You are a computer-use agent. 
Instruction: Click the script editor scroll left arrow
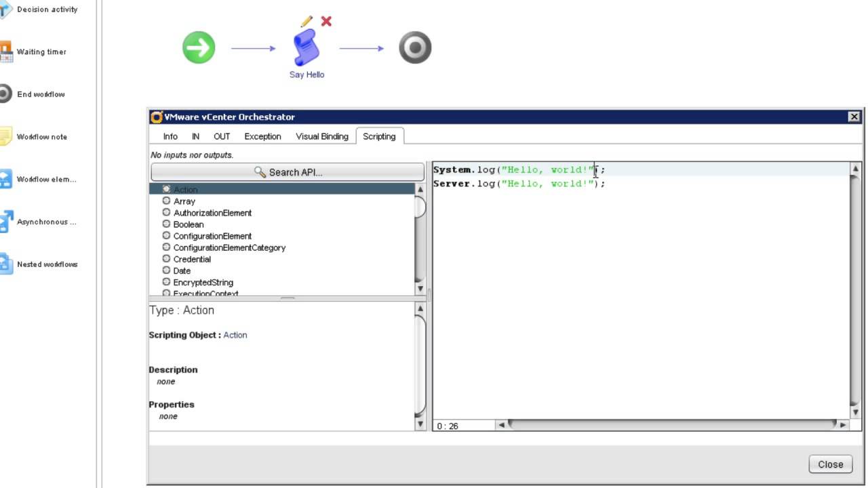tap(502, 425)
